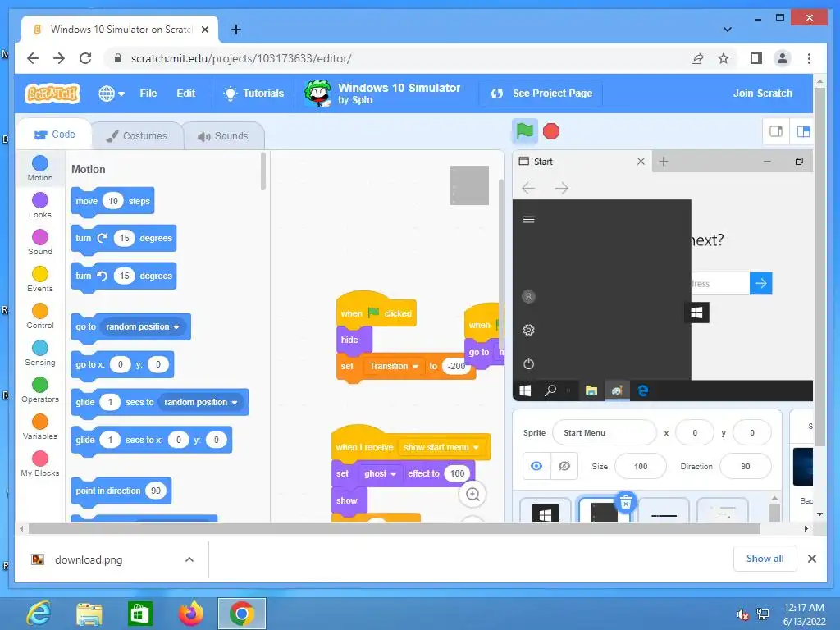Open Chrome three-dot menu
Viewport: 840px width, 630px height.
click(x=809, y=58)
